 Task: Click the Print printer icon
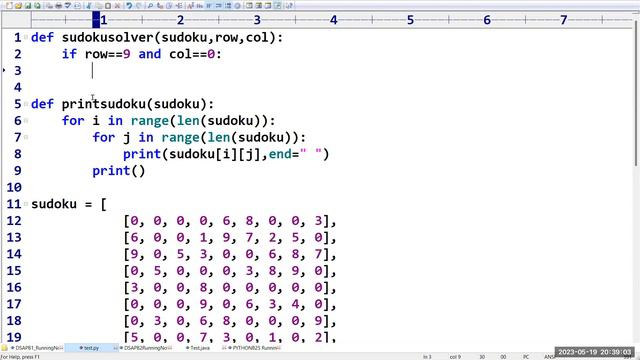tap(58, 6)
